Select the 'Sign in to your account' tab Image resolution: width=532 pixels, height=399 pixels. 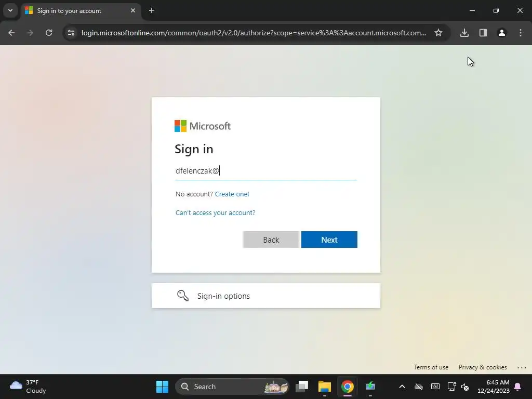(81, 10)
